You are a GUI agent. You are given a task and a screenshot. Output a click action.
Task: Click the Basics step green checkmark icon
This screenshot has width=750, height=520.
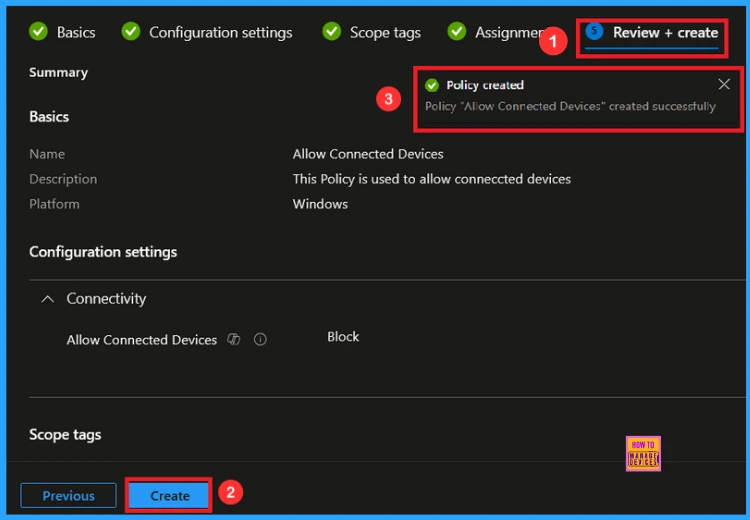point(39,32)
